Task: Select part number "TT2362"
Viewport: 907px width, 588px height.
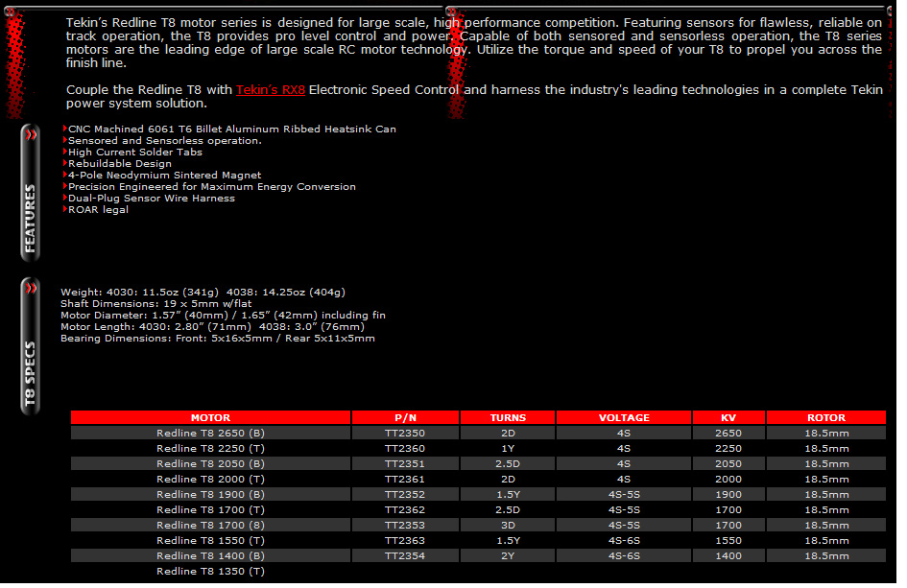Action: [x=405, y=510]
